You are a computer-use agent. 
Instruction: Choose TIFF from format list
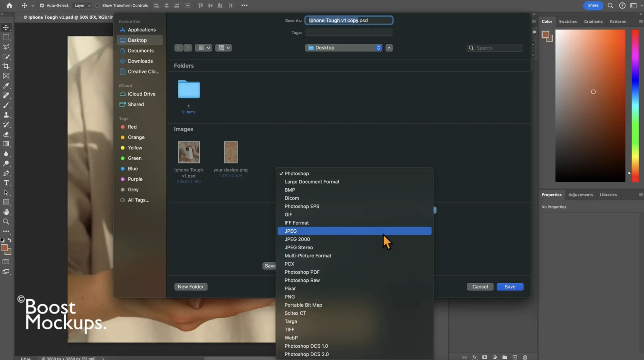(354, 330)
